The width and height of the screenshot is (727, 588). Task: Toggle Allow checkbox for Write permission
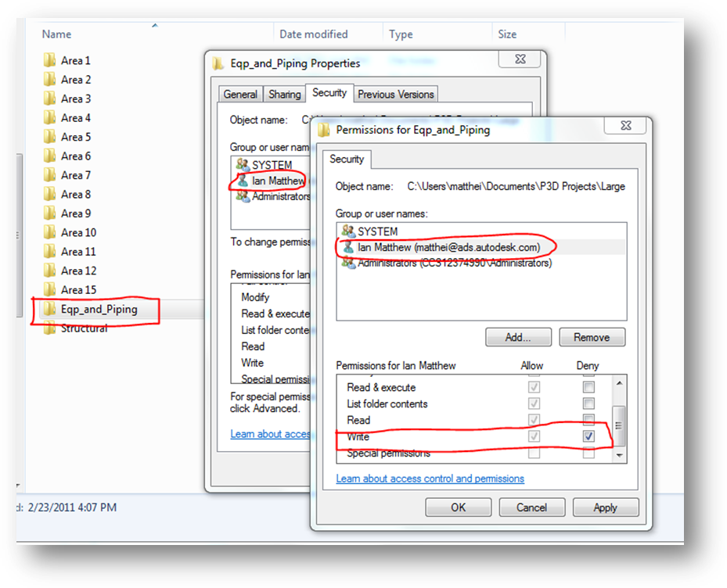(534, 436)
